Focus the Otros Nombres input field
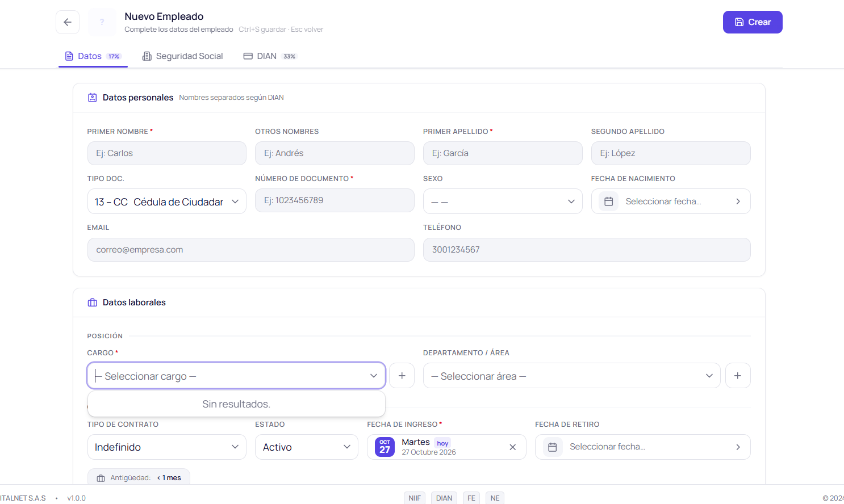Viewport: 844px width, 504px height. coord(335,153)
